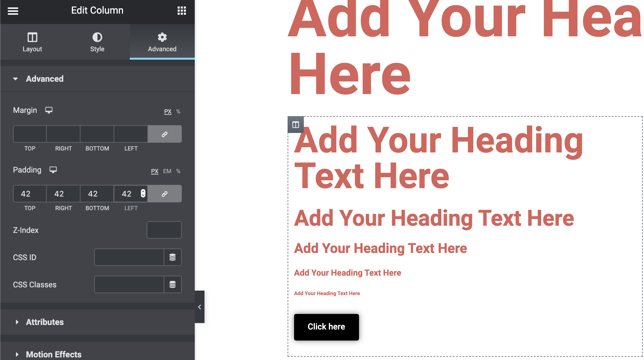
Task: Switch to the Layout tab
Action: coord(32,42)
